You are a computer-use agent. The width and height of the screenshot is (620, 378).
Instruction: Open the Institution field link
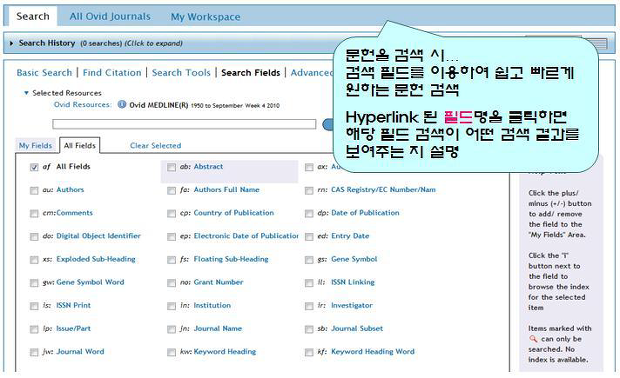click(x=212, y=305)
